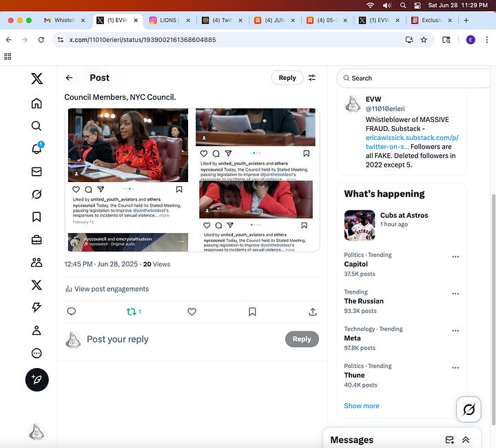The height and width of the screenshot is (448, 496).
Task: Click the green repost icon
Action: [x=132, y=312]
